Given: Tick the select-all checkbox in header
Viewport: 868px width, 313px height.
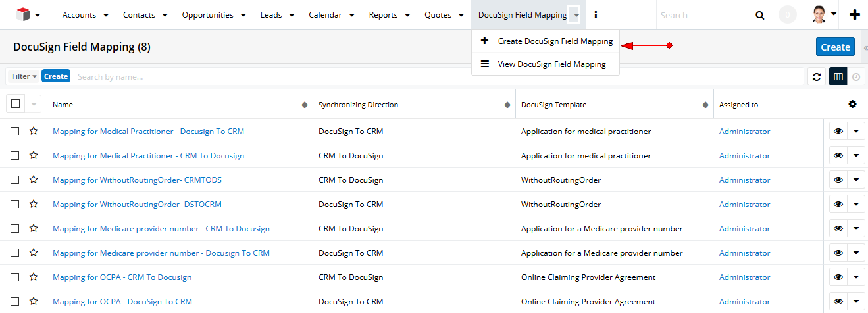Looking at the screenshot, I should pos(15,103).
